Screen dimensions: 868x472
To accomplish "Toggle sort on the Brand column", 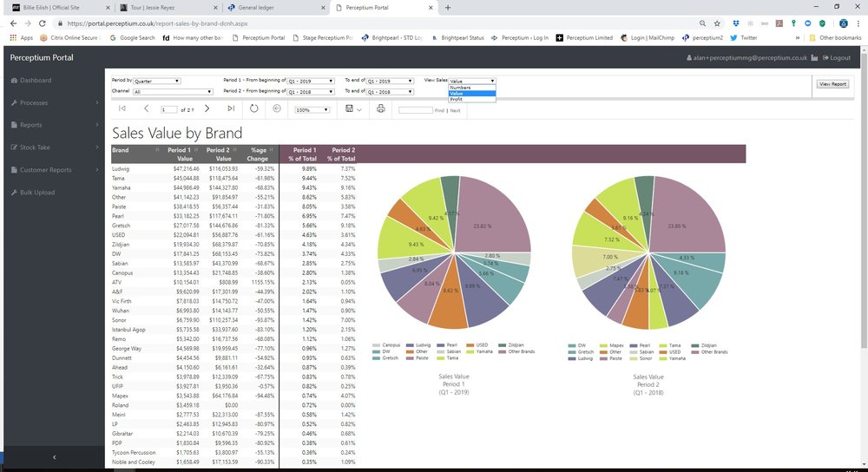I will coord(157,151).
